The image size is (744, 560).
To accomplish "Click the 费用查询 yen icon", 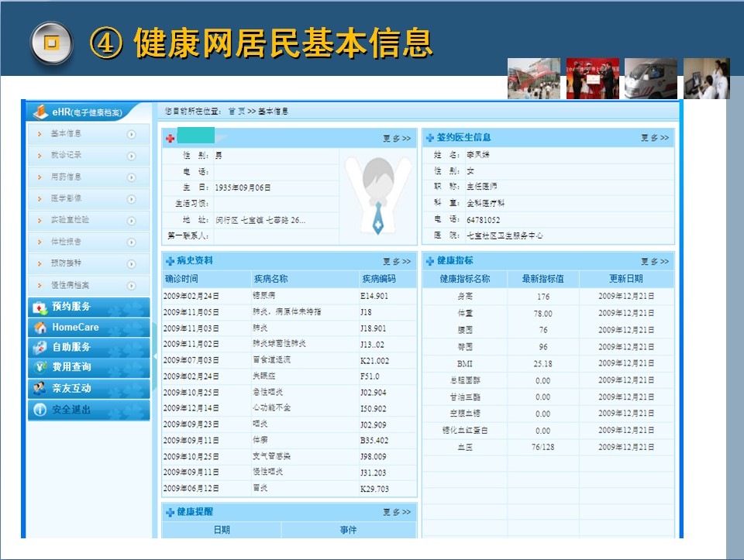I will click(x=40, y=367).
